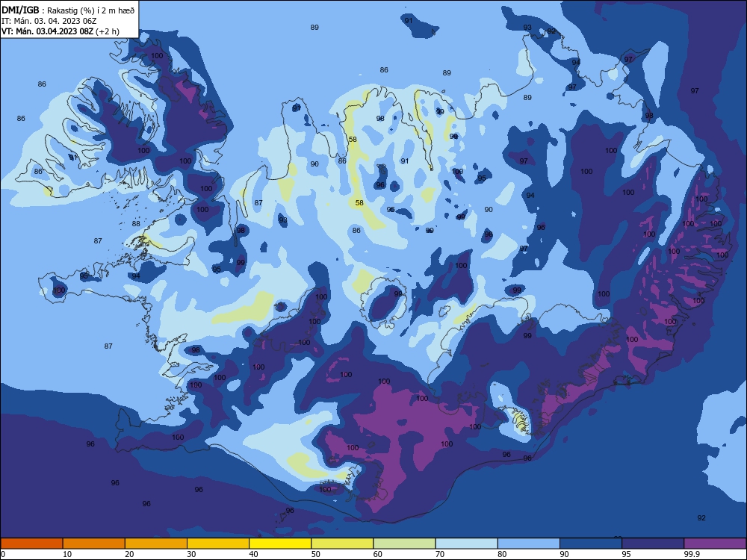747x560 pixels.
Task: Click the 'VT: Mán. 03.04.2023 08Z (+2 h)' line
Action: tap(61, 31)
